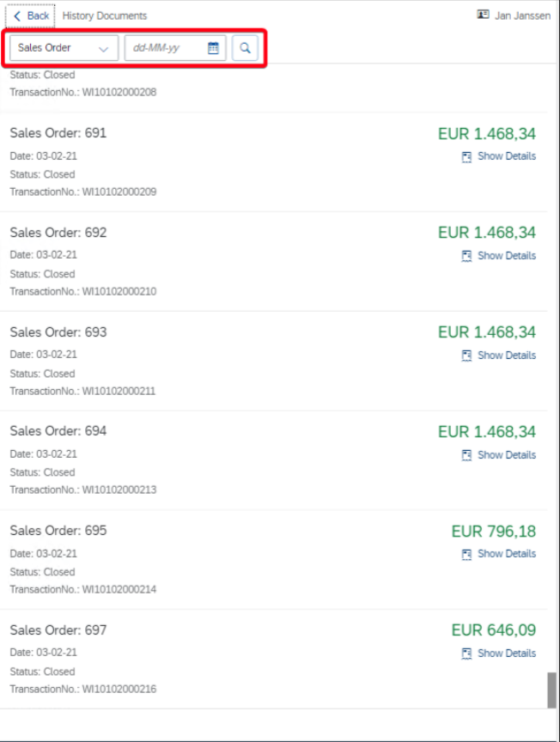This screenshot has width=560, height=742.
Task: Open the calendar date picker icon
Action: coord(213,48)
